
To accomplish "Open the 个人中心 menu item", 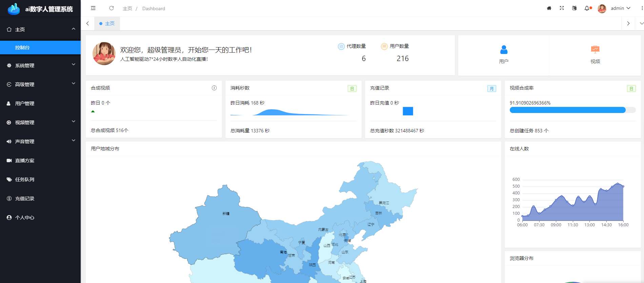I will pos(40,218).
